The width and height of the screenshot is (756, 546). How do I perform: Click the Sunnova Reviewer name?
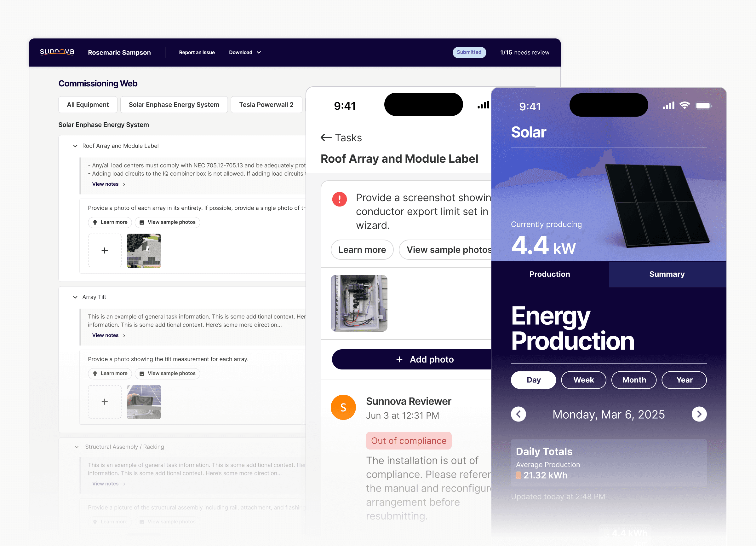409,401
